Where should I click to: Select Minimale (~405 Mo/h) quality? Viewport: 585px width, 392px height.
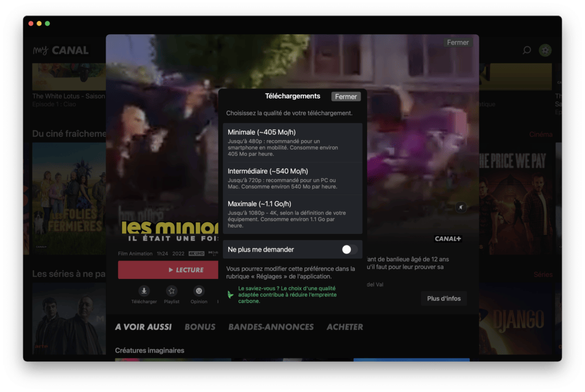pos(292,143)
